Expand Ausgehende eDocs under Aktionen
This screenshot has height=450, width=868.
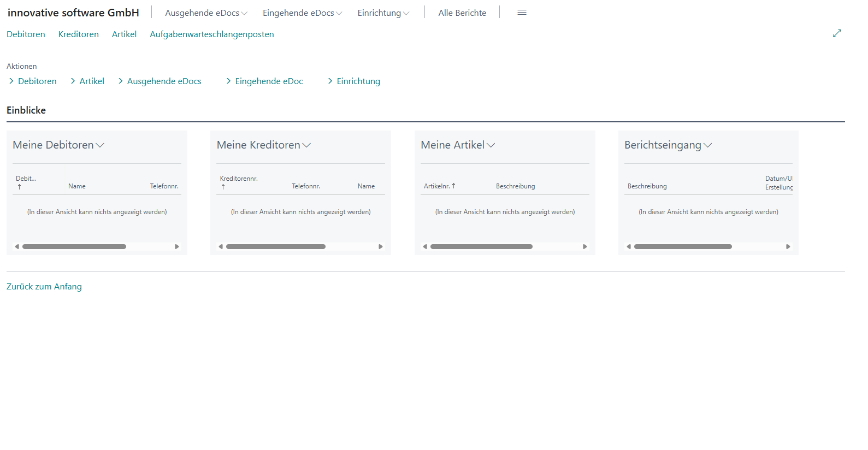164,81
